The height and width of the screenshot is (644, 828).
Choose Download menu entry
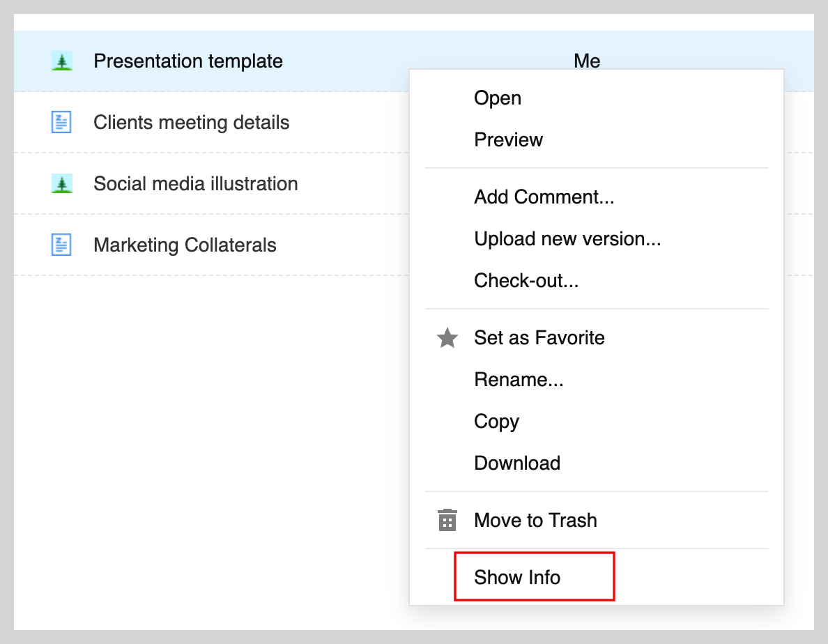(517, 463)
